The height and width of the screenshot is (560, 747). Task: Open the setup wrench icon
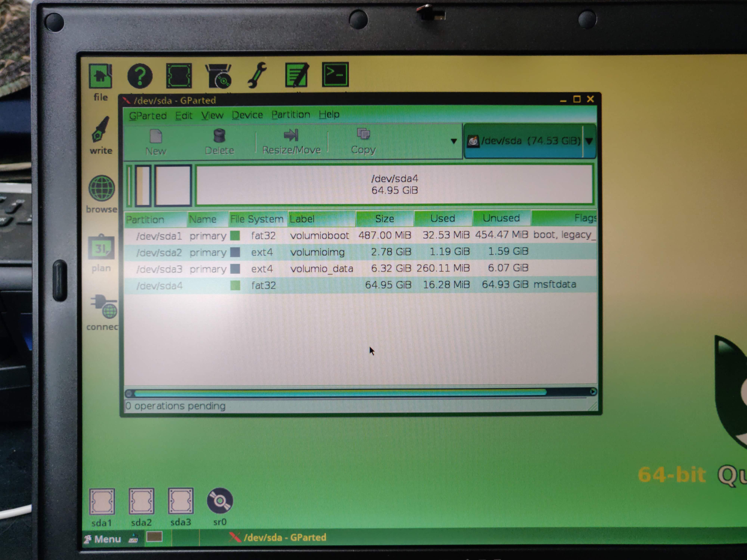point(257,75)
